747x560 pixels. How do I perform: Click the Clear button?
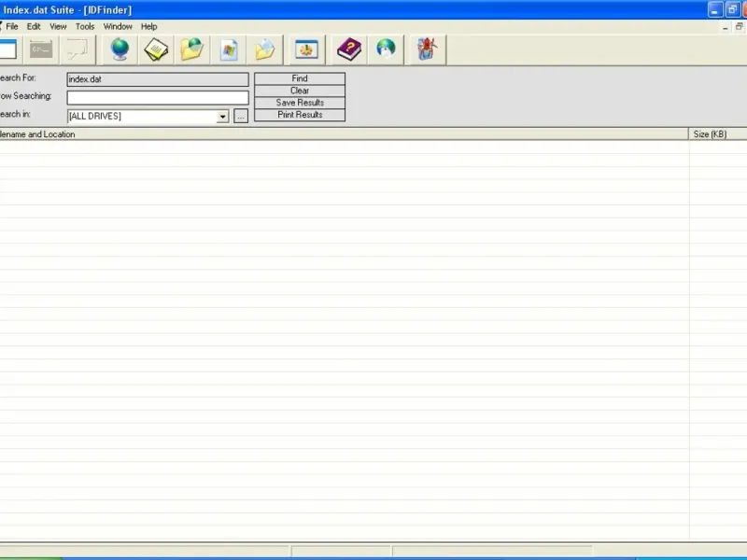coord(300,91)
